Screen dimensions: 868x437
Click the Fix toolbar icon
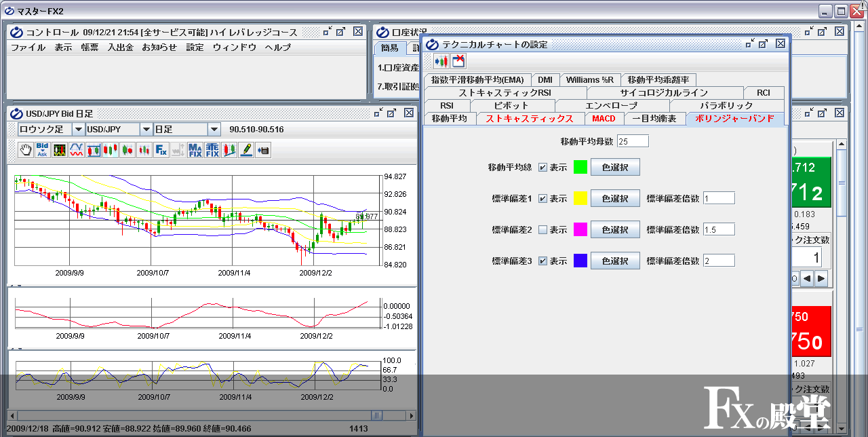coord(161,150)
